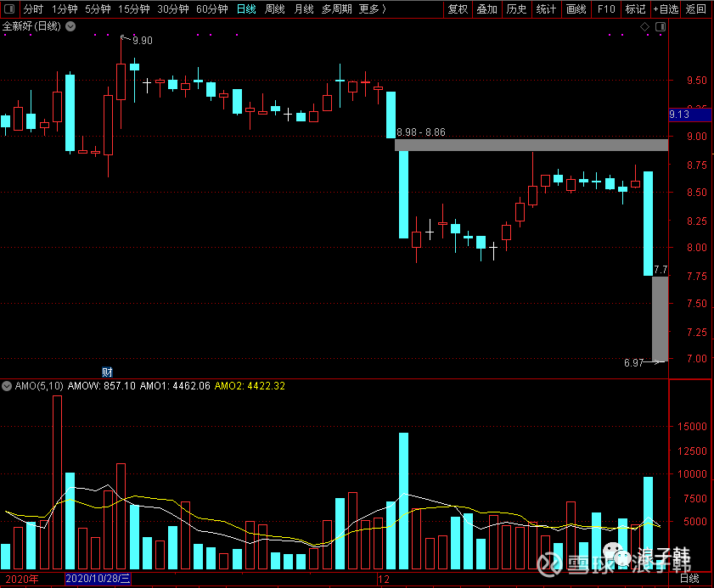
Task: Add stock via +自选 button
Action: pyautogui.click(x=666, y=9)
